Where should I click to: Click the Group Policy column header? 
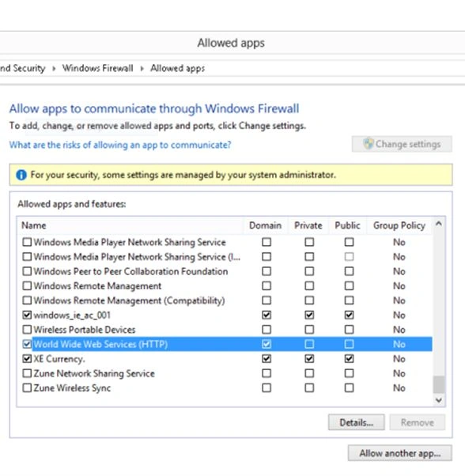pos(399,225)
